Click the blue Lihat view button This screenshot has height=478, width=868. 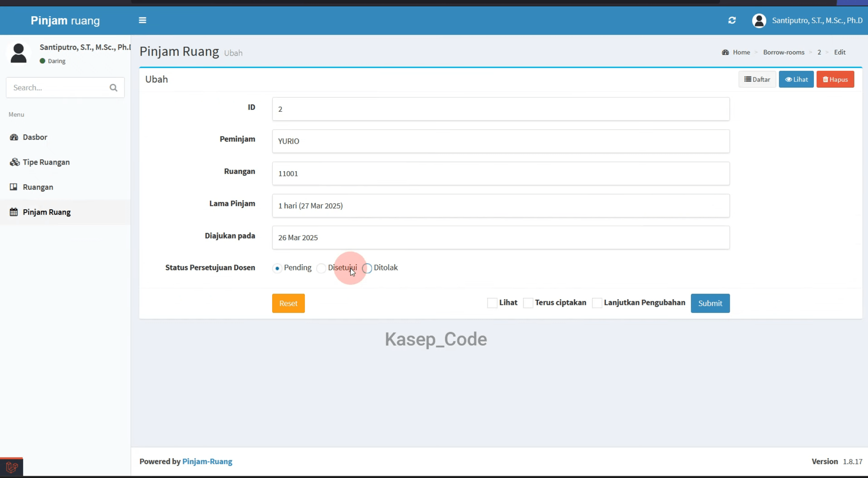pyautogui.click(x=796, y=79)
